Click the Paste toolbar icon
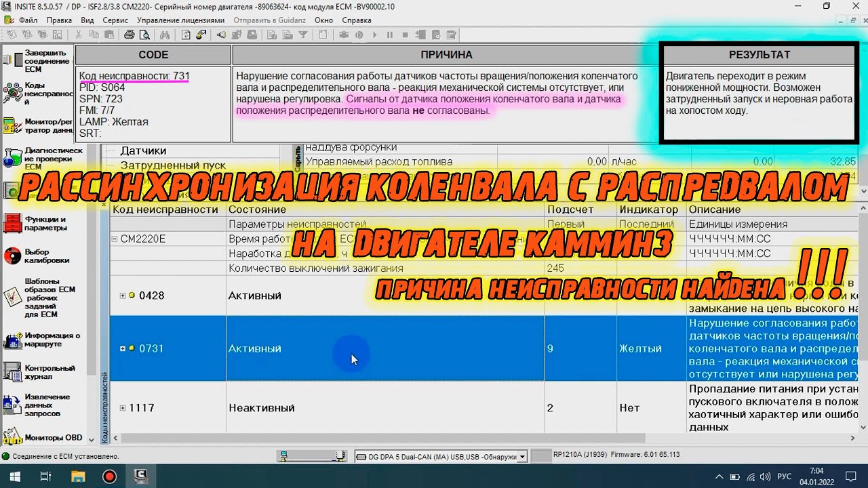This screenshot has width=868, height=488. [109, 35]
